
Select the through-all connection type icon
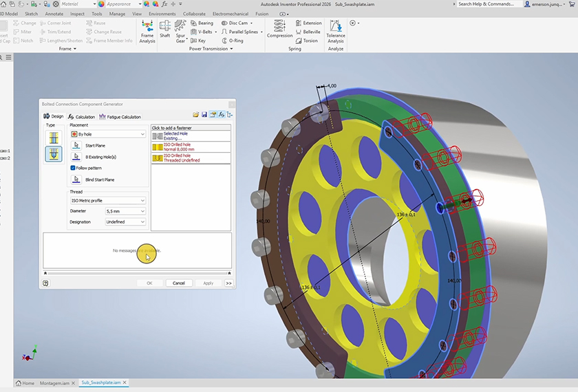point(53,138)
